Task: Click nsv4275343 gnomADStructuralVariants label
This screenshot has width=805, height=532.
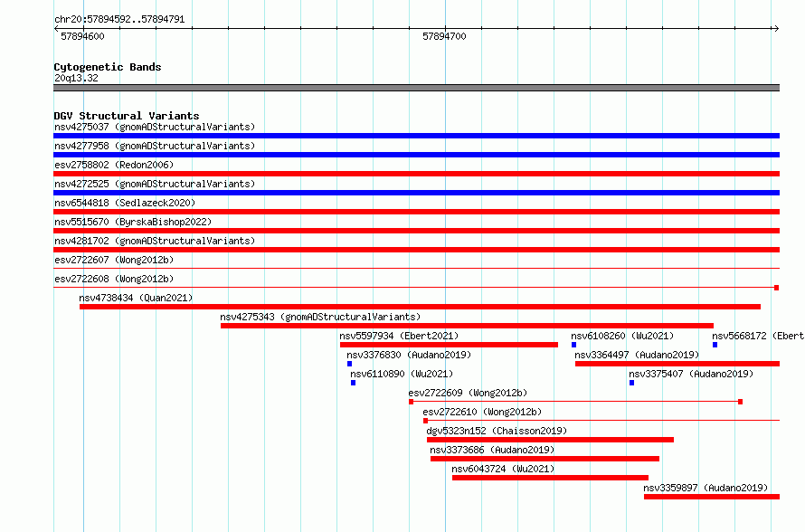Action: tap(320, 317)
